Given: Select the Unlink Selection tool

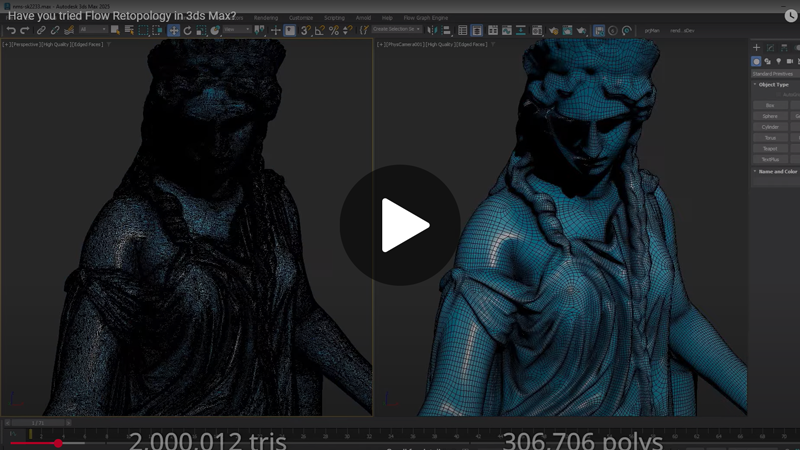Looking at the screenshot, I should point(55,31).
